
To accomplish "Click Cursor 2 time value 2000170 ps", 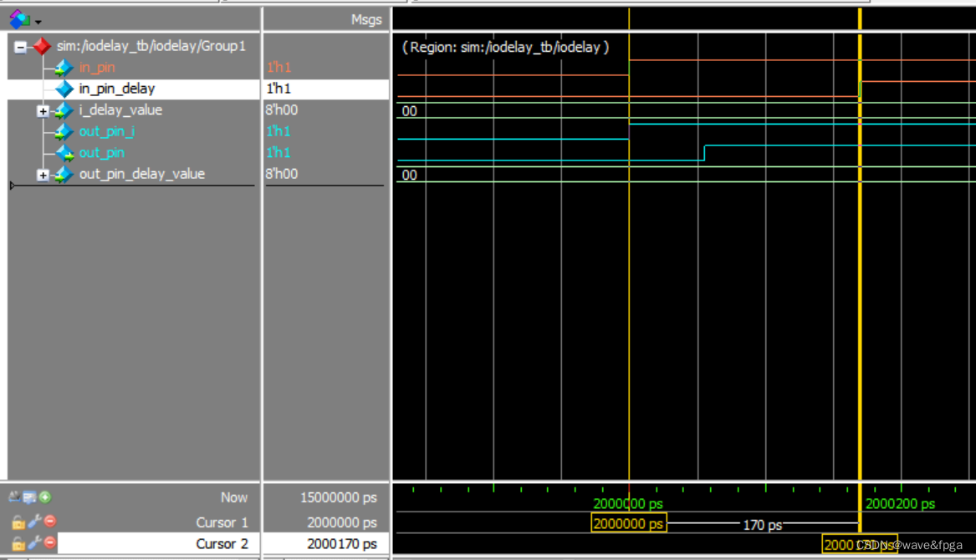I will click(x=342, y=544).
